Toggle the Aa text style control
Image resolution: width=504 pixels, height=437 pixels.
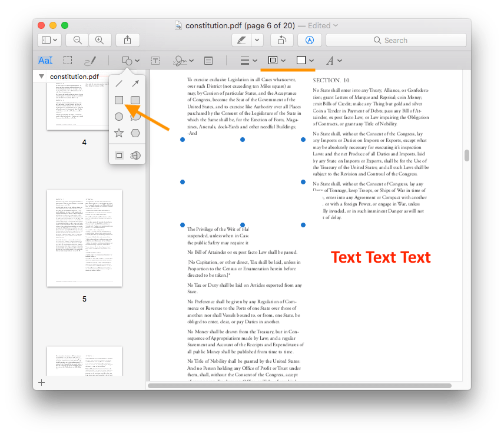[x=46, y=60]
